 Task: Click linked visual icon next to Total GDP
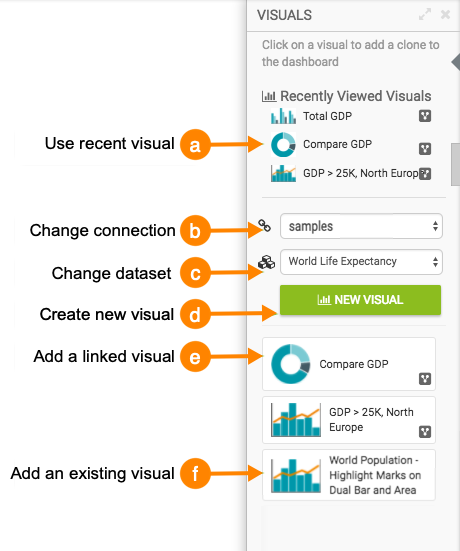point(425,116)
